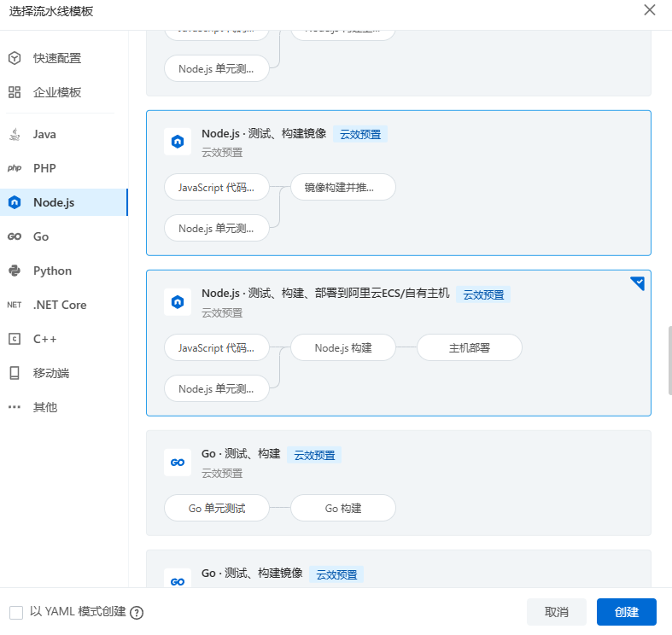The height and width of the screenshot is (635, 672).
Task: Click the Node.js 构建 stage node
Action: (x=343, y=347)
